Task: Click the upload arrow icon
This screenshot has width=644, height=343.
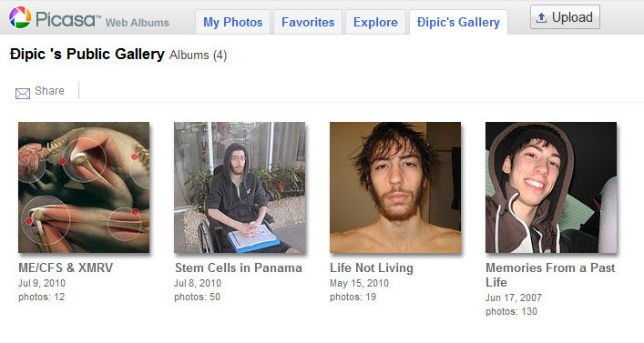Action: [x=541, y=17]
